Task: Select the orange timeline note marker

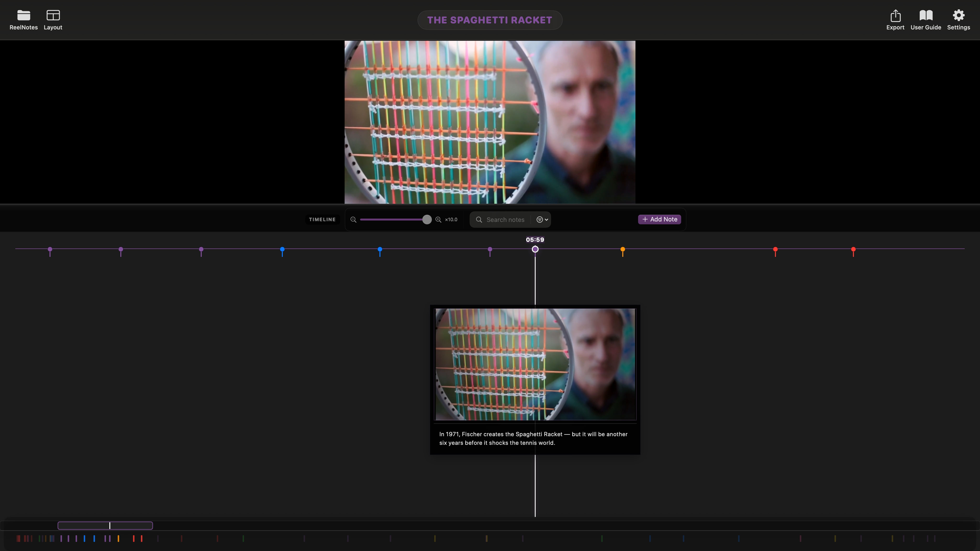Action: [x=623, y=250]
